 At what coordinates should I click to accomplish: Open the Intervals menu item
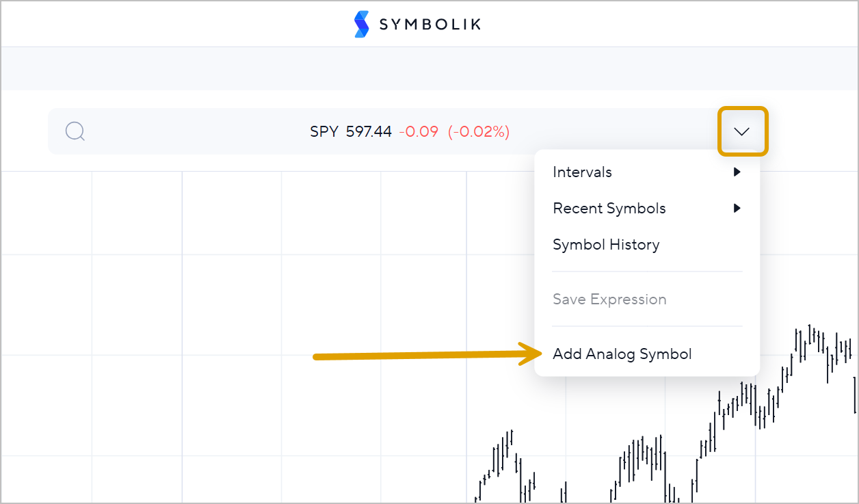coord(582,172)
